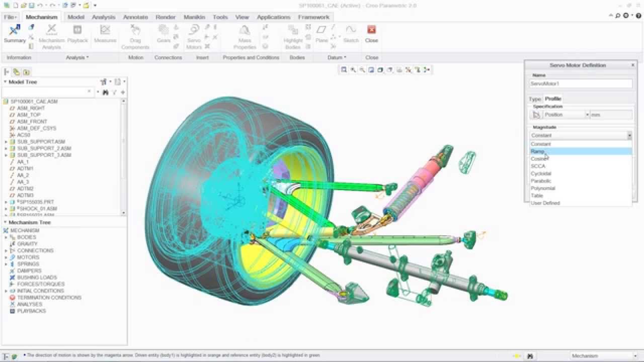Expand the MOTORS node in Mechanism Tree
The width and height of the screenshot is (644, 362).
[x=5, y=257]
